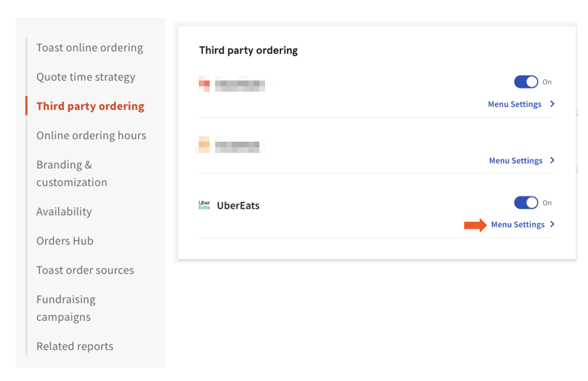588x381 pixels.
Task: Click the UberEats logo icon
Action: pyautogui.click(x=204, y=205)
